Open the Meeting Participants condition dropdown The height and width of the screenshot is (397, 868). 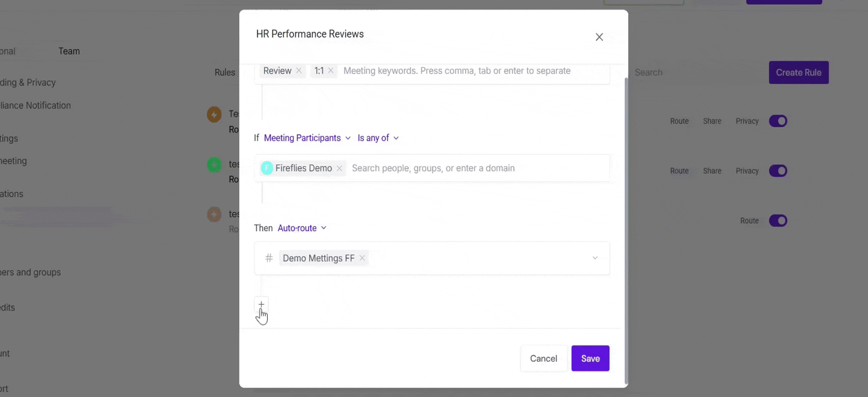point(307,138)
